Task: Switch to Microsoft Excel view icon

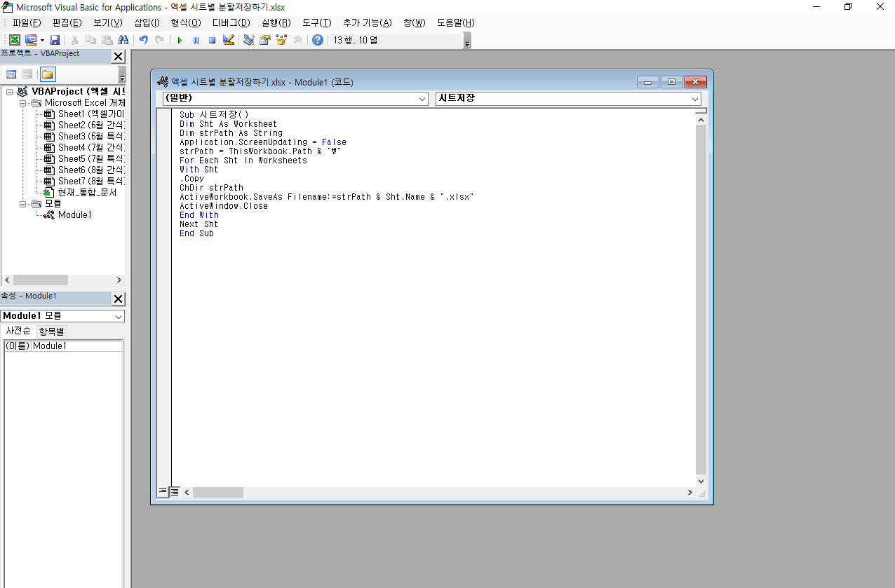Action: [15, 40]
